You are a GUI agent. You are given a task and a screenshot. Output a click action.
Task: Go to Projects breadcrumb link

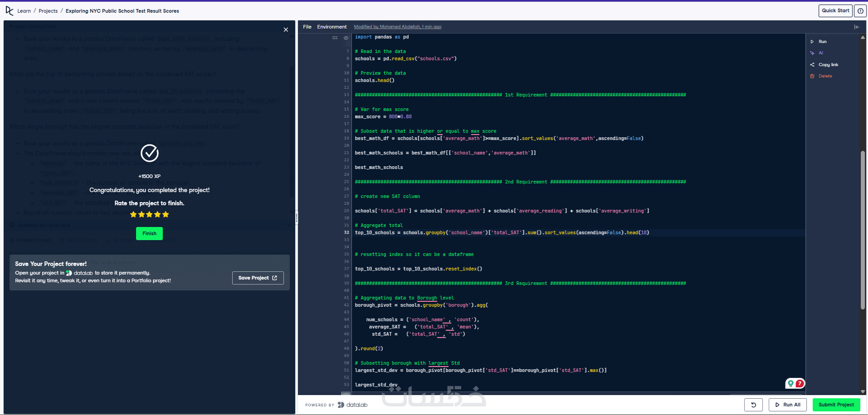coord(48,11)
